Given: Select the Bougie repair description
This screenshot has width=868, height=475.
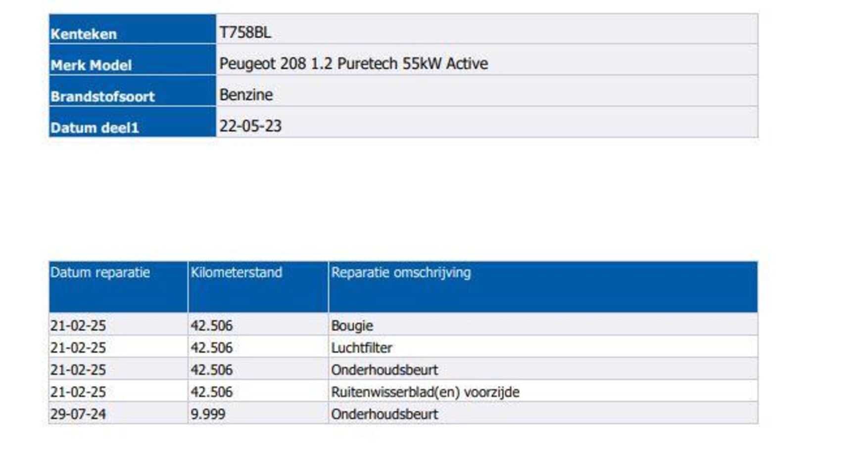Looking at the screenshot, I should (352, 326).
